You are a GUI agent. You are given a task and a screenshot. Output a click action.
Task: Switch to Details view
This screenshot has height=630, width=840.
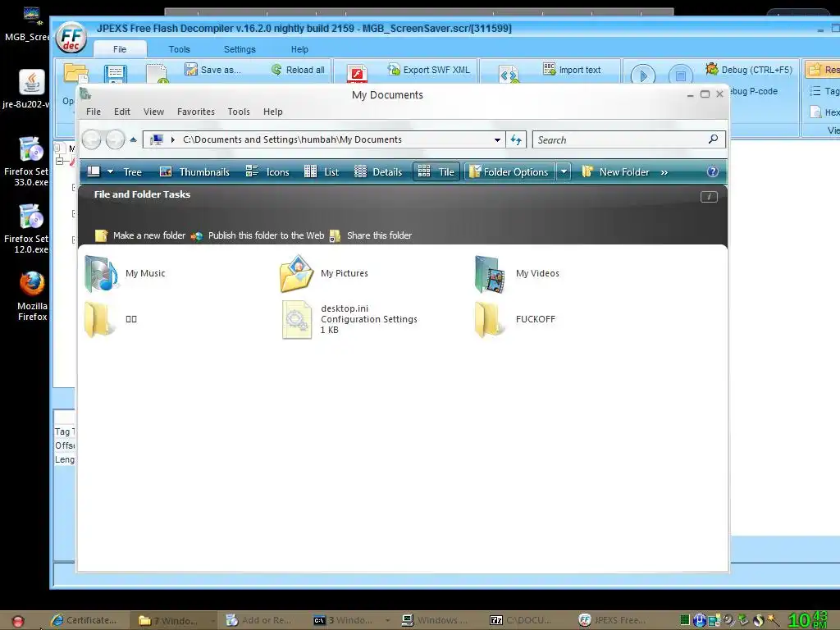tap(378, 172)
